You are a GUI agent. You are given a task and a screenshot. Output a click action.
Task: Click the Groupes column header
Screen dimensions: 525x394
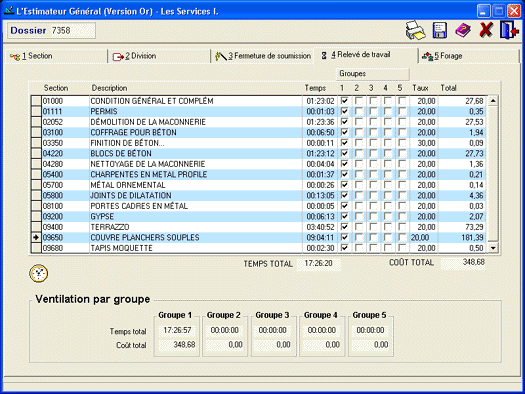point(372,74)
